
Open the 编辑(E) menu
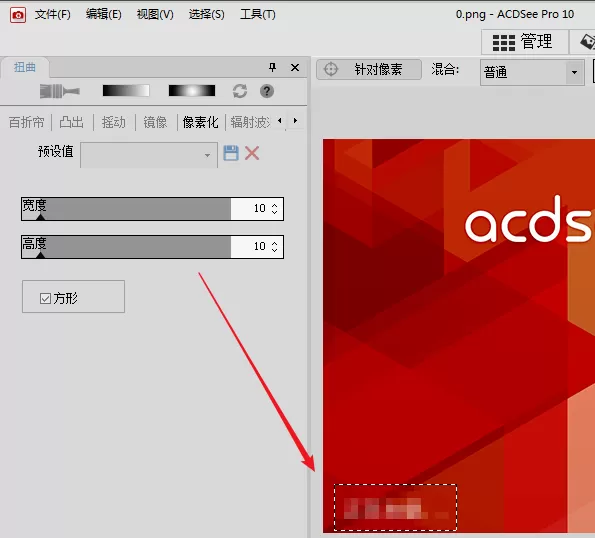pyautogui.click(x=104, y=14)
